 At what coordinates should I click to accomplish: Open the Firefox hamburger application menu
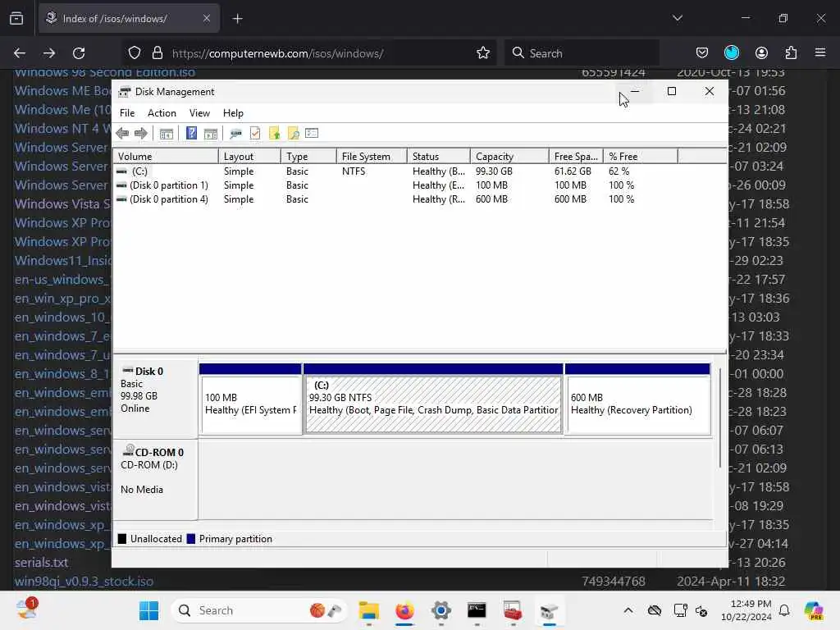pos(820,53)
